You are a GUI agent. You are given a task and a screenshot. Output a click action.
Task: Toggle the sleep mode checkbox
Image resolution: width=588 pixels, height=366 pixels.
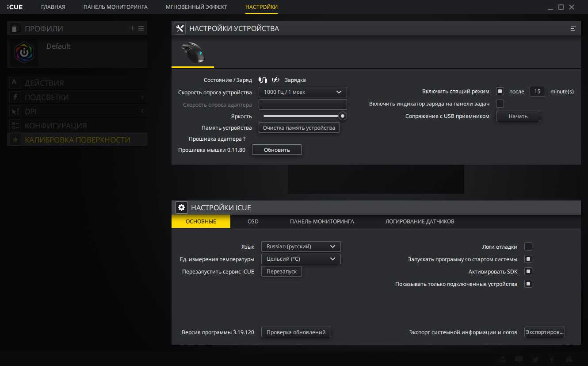click(500, 92)
